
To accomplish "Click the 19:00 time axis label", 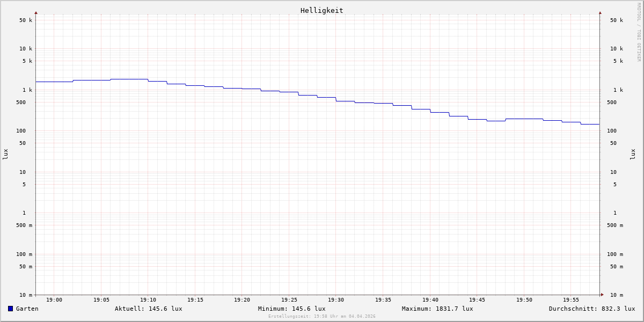I will pyautogui.click(x=54, y=300).
